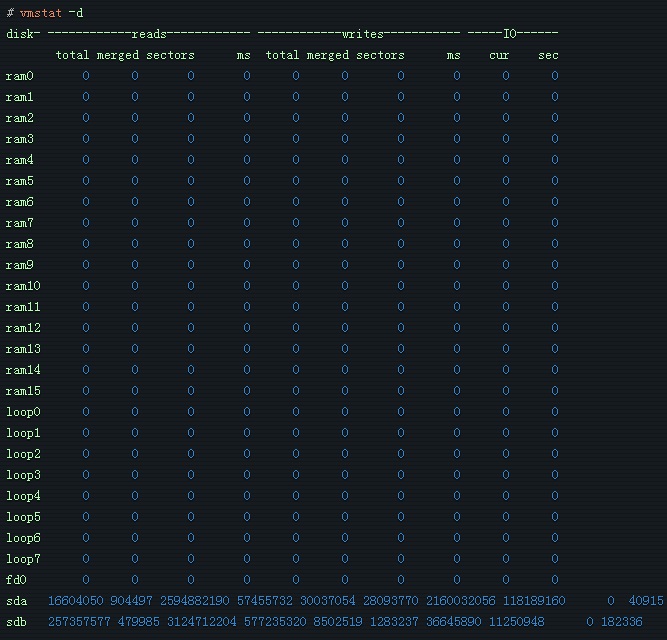Select the ram0 disk label
The width and height of the screenshot is (667, 640).
(x=20, y=76)
